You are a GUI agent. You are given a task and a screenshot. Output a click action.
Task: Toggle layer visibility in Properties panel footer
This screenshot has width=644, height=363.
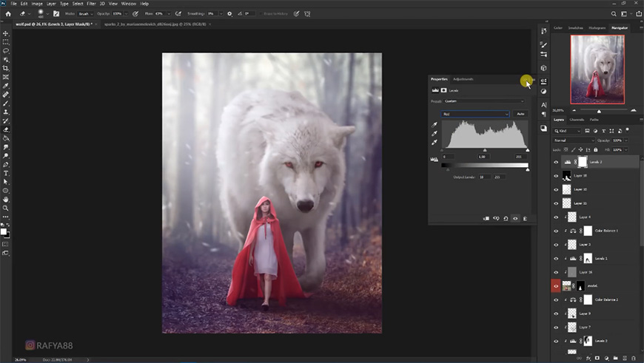pyautogui.click(x=515, y=219)
